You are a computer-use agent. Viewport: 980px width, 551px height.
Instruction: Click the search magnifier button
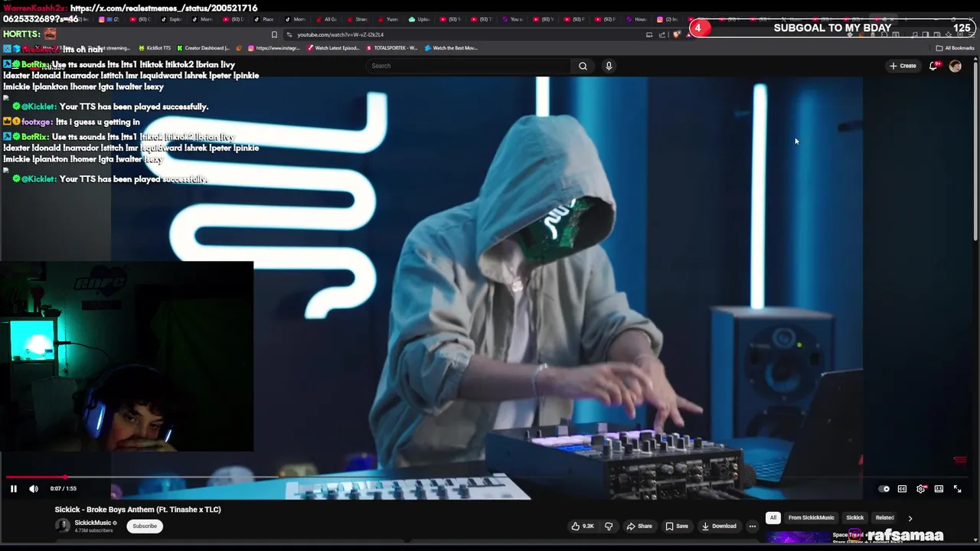[x=583, y=66]
